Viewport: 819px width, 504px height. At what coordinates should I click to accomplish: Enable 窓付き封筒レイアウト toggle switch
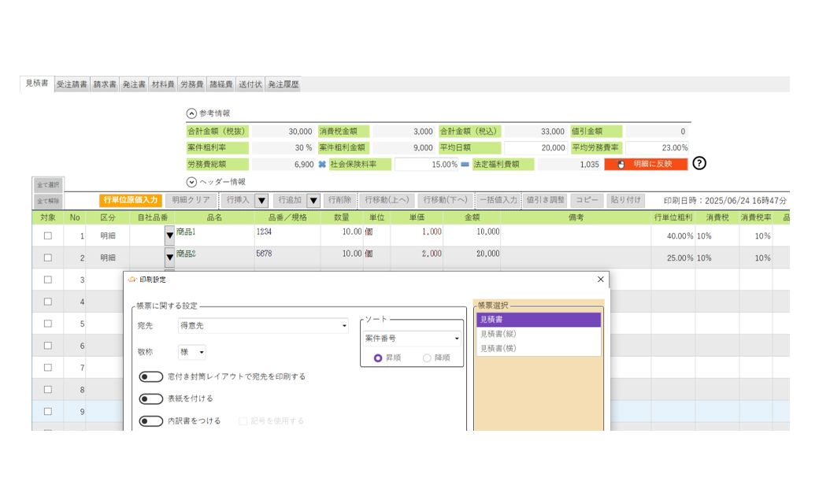[x=151, y=377]
